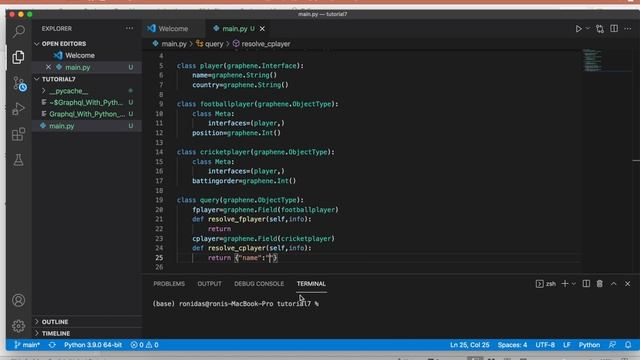Screen dimensions: 640x360
Task: Kill terminal with trash icon
Action: point(600,284)
